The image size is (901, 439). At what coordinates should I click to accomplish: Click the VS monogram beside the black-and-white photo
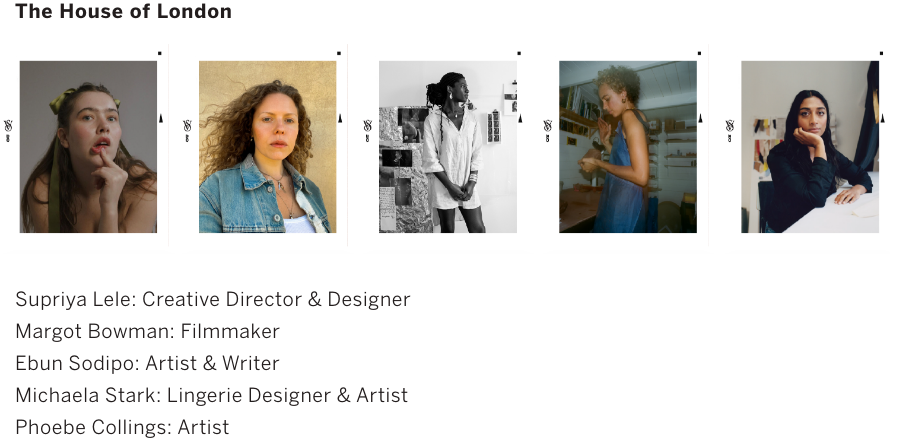pos(368,130)
